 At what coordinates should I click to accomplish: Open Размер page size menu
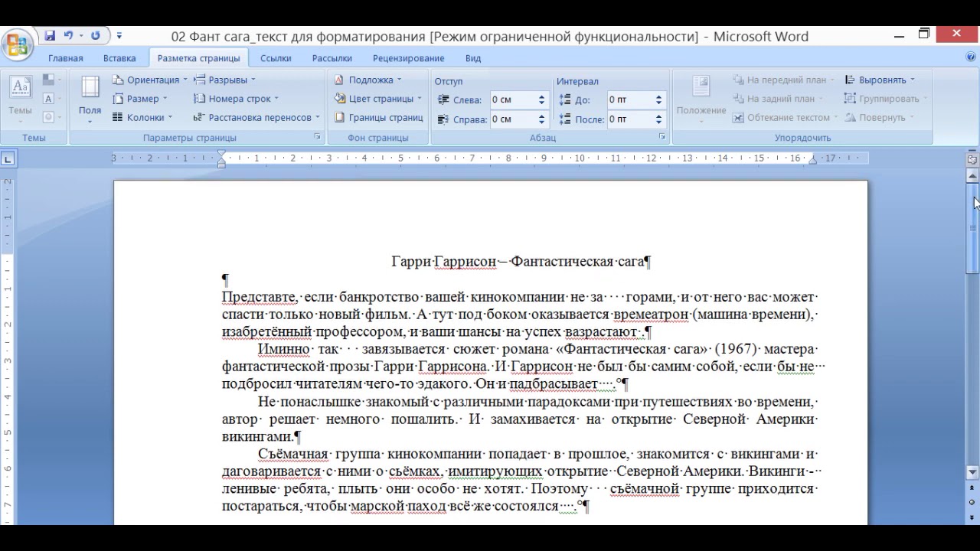(x=140, y=99)
